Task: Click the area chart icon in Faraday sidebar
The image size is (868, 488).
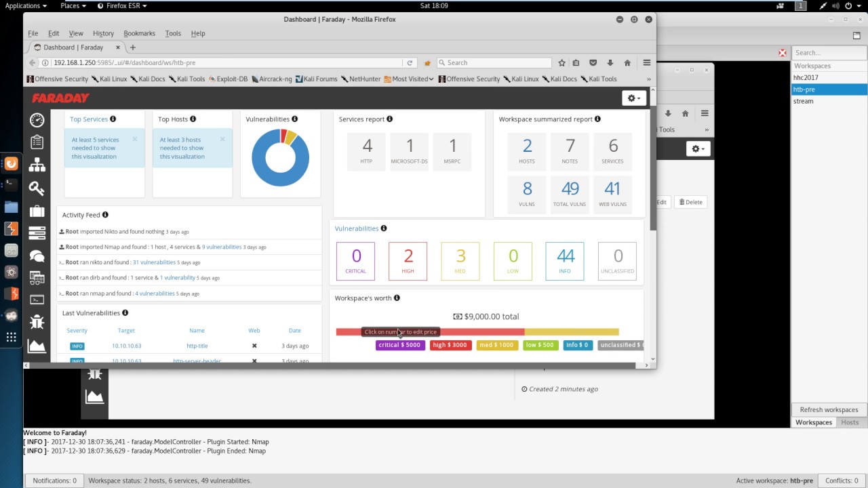Action: click(37, 345)
